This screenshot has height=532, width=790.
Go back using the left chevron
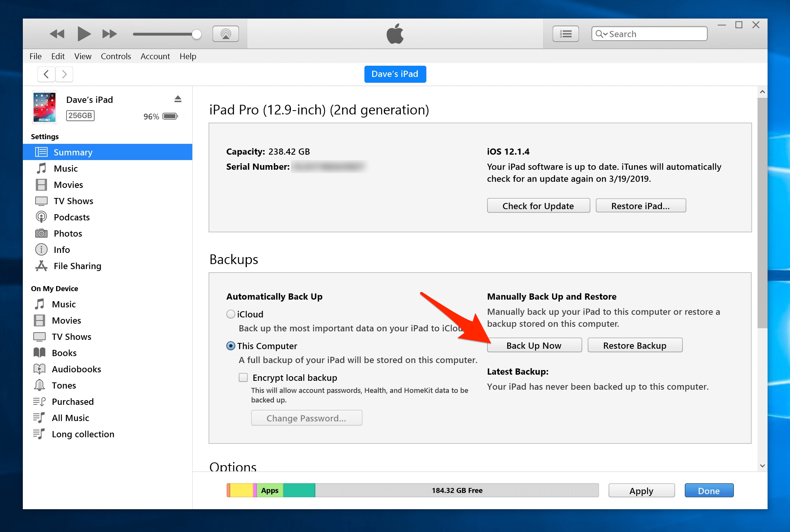pos(46,74)
